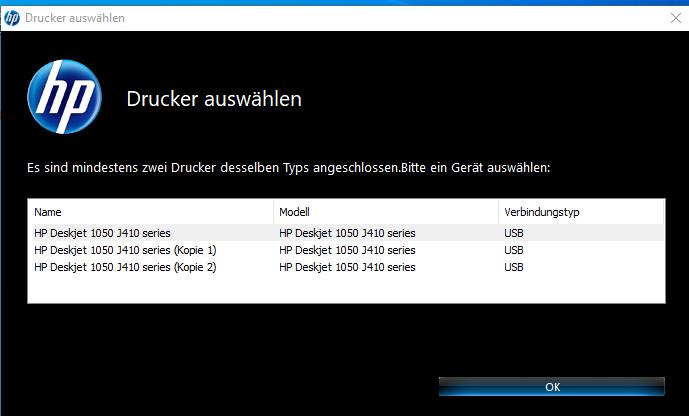
Task: Click USB cell in the Kopie 1 row
Action: (x=514, y=250)
